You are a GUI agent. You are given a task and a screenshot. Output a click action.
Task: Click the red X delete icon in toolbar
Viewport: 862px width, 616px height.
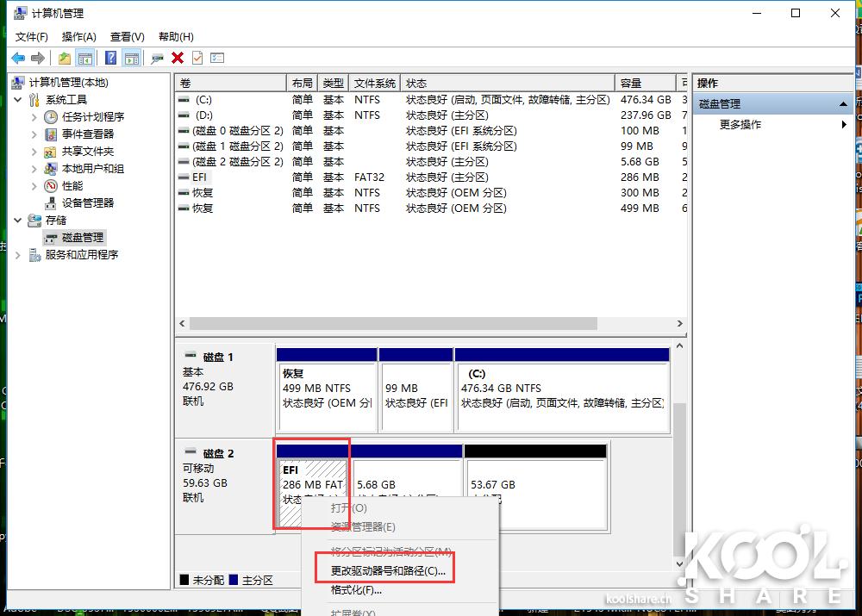[x=176, y=58]
